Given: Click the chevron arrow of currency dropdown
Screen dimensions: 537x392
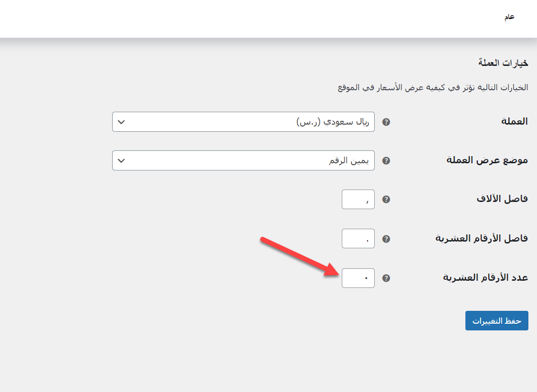Looking at the screenshot, I should [x=121, y=122].
